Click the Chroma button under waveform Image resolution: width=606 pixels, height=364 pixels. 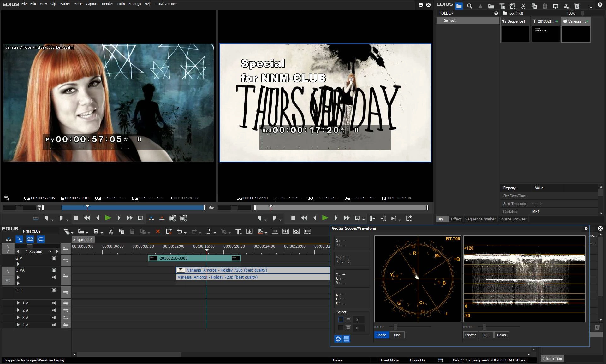coord(470,335)
